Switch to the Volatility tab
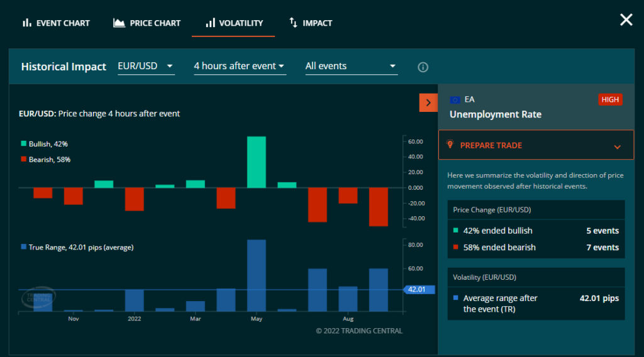 (233, 23)
